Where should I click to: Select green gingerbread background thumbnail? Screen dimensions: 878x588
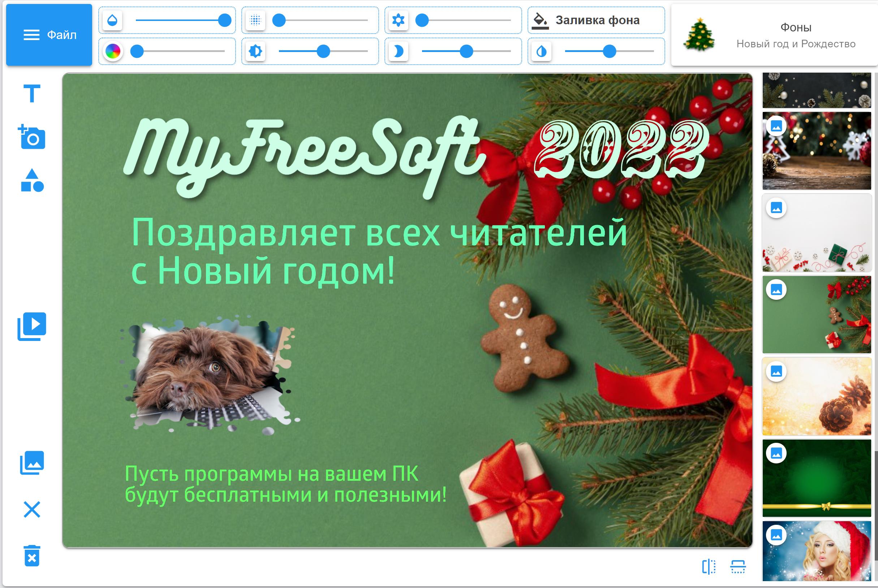tap(817, 315)
